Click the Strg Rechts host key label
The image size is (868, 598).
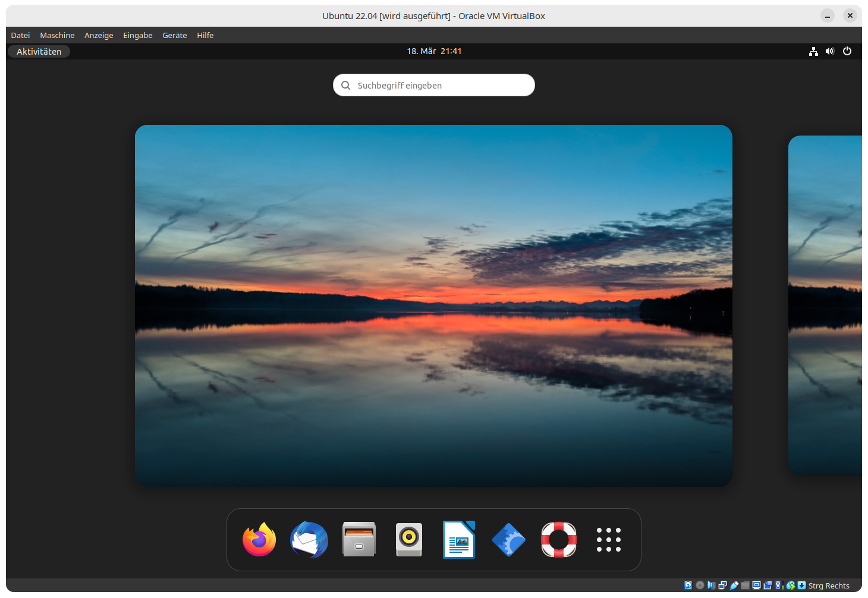pos(829,586)
